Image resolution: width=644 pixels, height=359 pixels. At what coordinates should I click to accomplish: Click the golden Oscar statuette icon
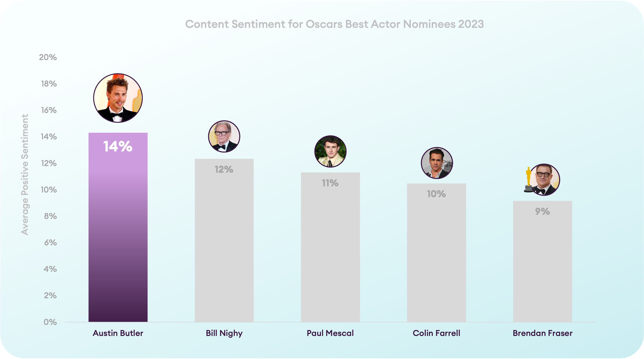pyautogui.click(x=528, y=180)
